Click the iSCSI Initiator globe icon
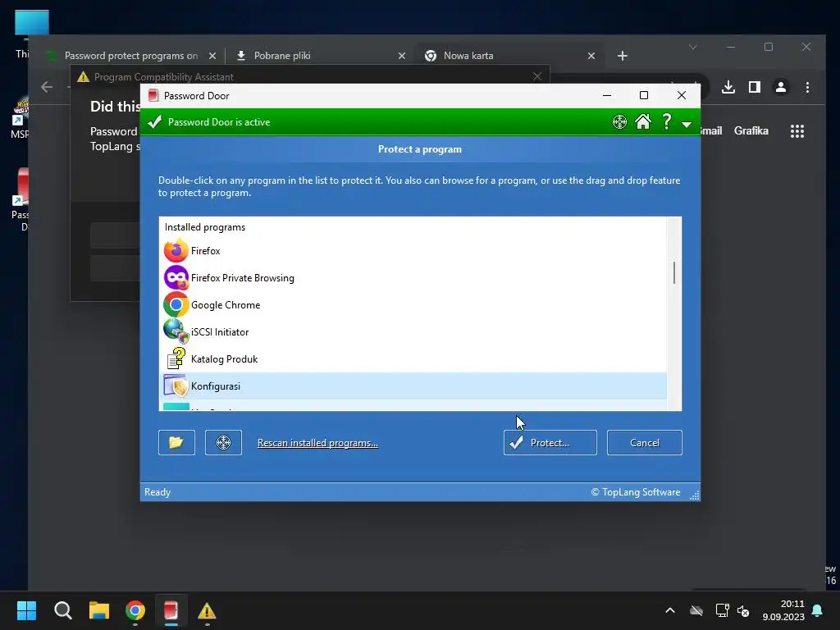The image size is (840, 630). click(x=176, y=331)
